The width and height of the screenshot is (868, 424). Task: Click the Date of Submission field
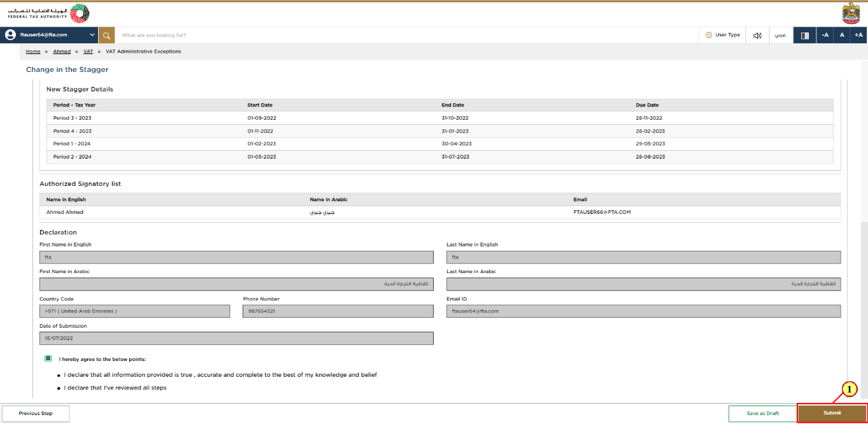pyautogui.click(x=236, y=338)
